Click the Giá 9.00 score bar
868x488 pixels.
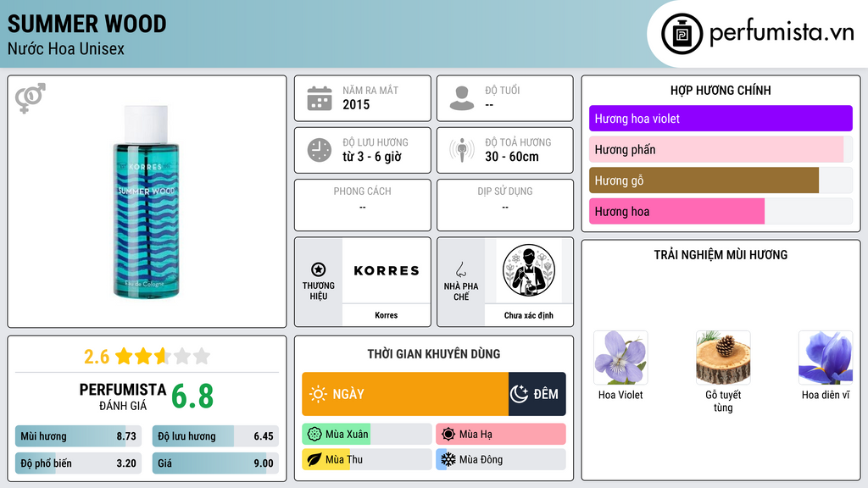tap(215, 463)
